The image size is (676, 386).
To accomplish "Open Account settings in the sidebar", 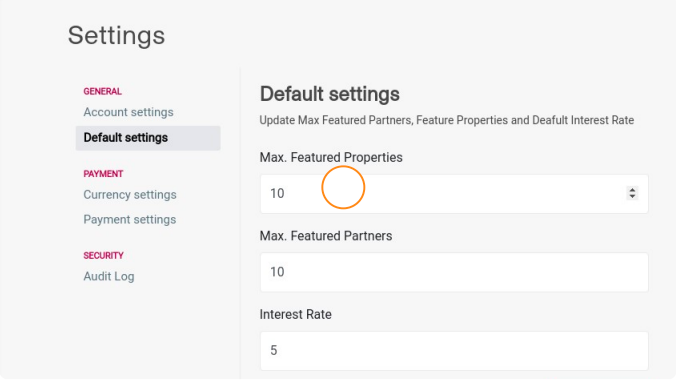I will [128, 112].
